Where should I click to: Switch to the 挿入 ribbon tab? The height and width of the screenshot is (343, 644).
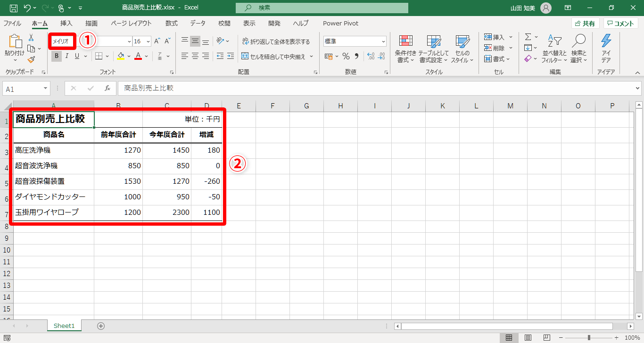(66, 24)
